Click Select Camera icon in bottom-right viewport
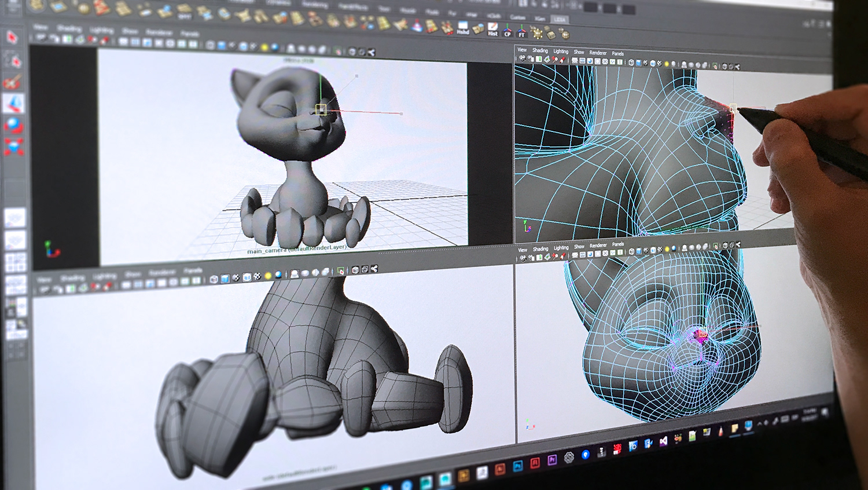The image size is (868, 490). (523, 258)
